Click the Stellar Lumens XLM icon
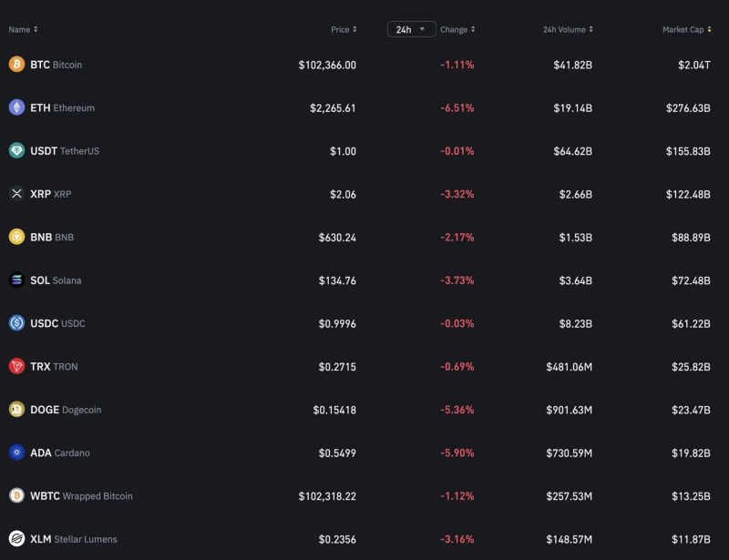The height and width of the screenshot is (560, 729). (x=16, y=539)
